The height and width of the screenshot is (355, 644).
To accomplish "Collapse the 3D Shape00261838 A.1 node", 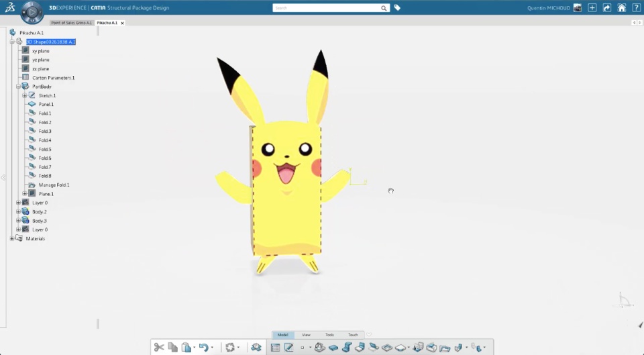I will pyautogui.click(x=12, y=42).
